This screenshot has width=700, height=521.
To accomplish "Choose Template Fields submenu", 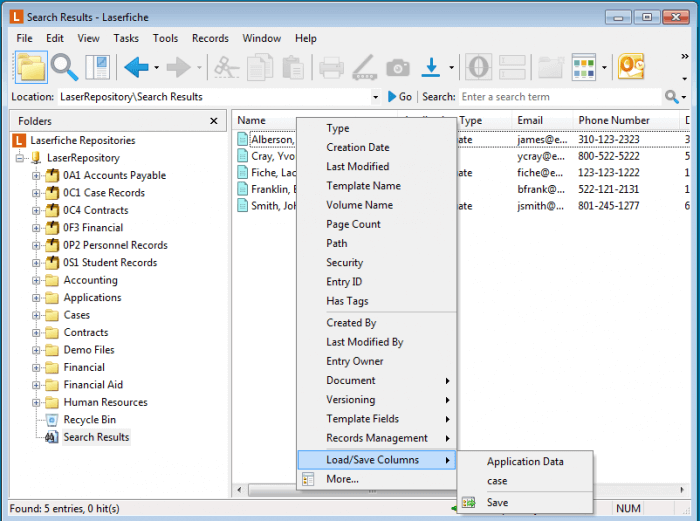I will (x=377, y=419).
